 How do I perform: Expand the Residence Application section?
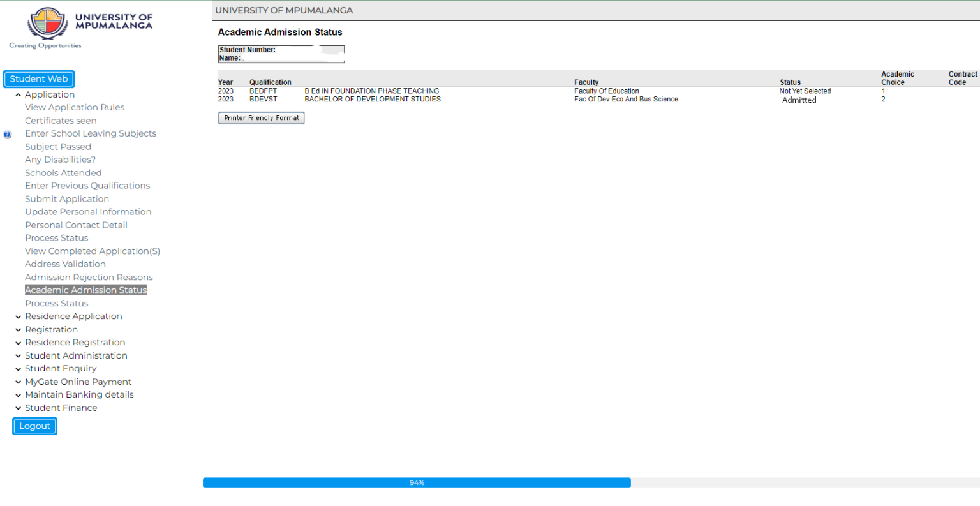pyautogui.click(x=19, y=317)
